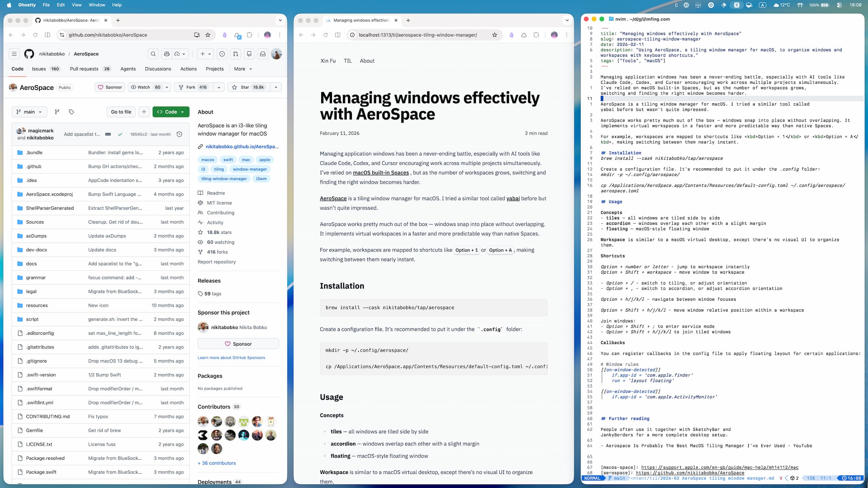Select the search icon in the GitHub header
The width and height of the screenshot is (868, 488).
(x=153, y=53)
